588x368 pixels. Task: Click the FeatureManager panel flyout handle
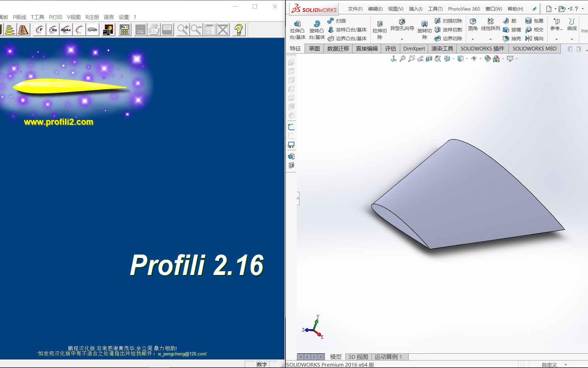coord(298,198)
